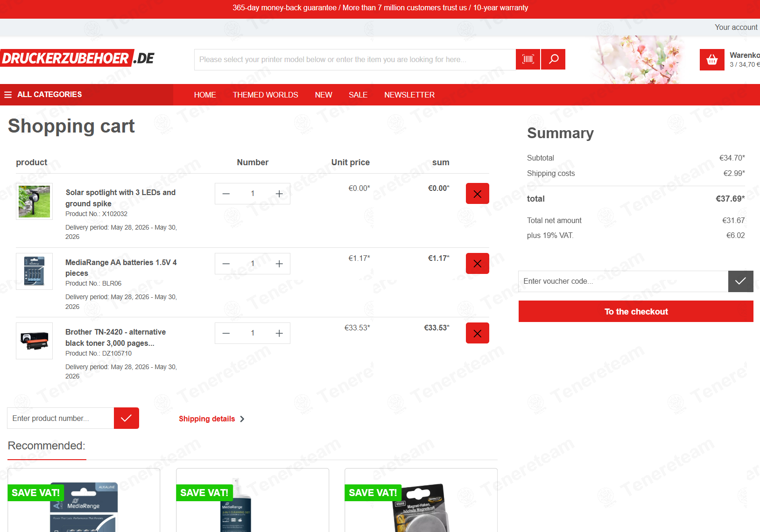Click Brother toner quantity number field
The width and height of the screenshot is (760, 532).
(253, 333)
